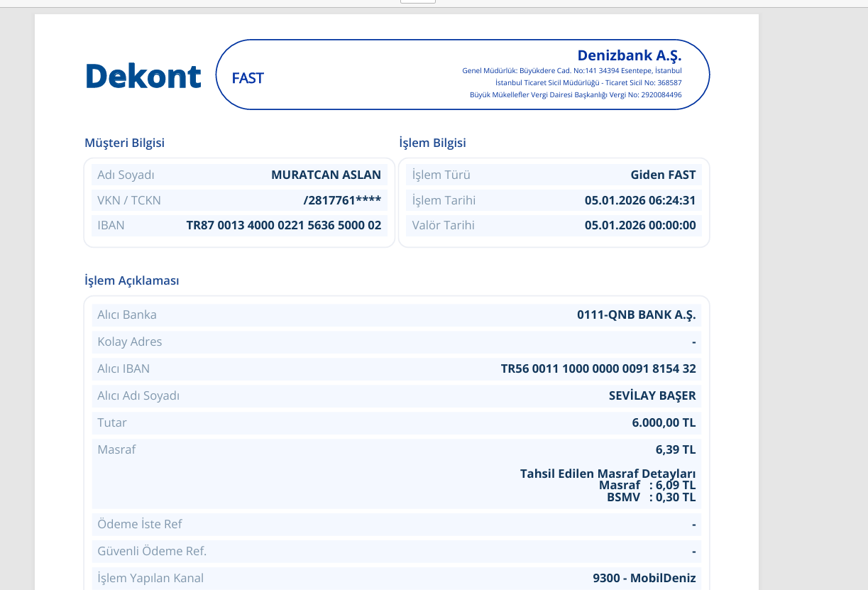868x590 pixels.
Task: Click the Kolay Adres row label
Action: point(130,342)
